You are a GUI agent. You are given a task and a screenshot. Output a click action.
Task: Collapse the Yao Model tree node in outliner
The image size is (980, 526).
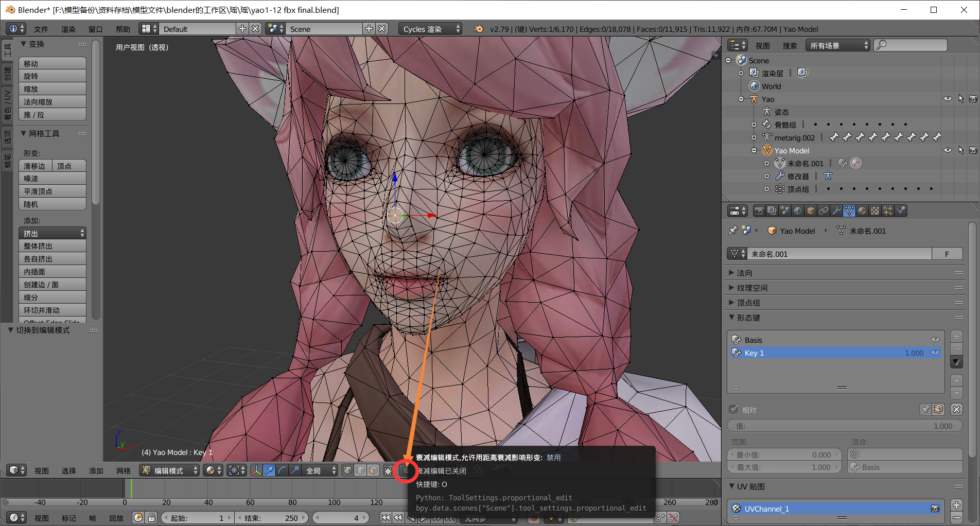click(754, 150)
